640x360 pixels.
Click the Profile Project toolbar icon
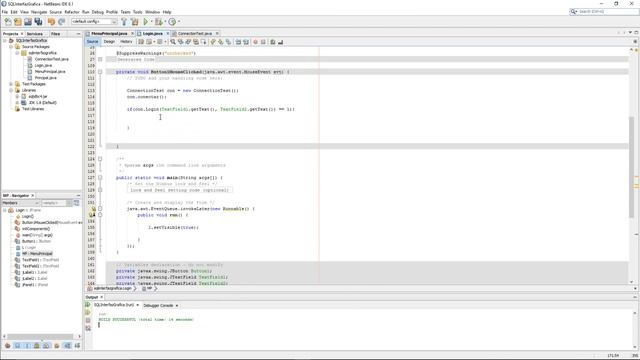[x=172, y=22]
